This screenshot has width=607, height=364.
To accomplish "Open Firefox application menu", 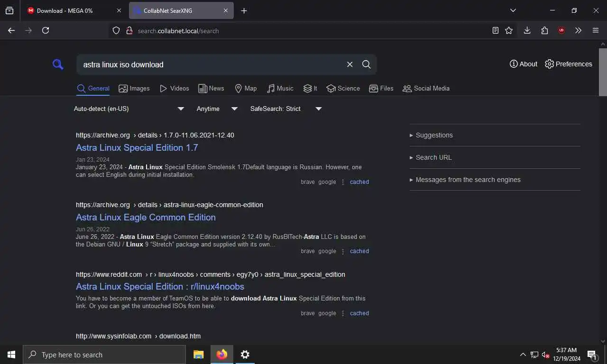I will [x=596, y=30].
